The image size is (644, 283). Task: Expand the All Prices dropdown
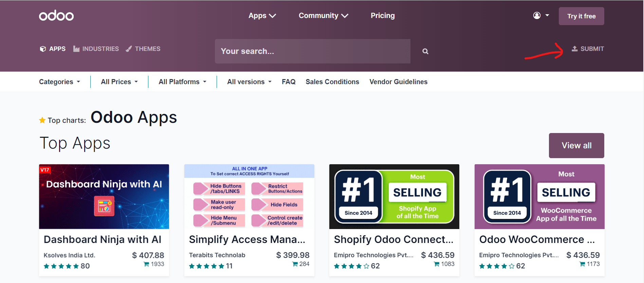pyautogui.click(x=119, y=82)
